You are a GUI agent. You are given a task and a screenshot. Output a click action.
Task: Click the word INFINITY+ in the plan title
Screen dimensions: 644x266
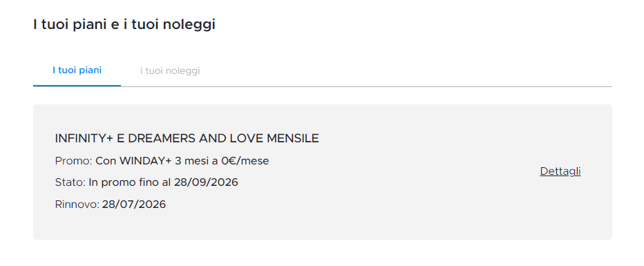coord(84,138)
